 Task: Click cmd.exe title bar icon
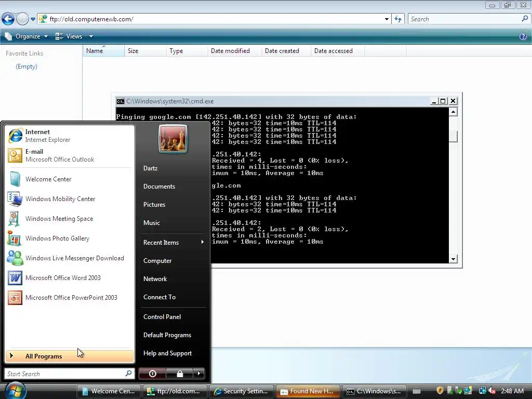(x=121, y=101)
